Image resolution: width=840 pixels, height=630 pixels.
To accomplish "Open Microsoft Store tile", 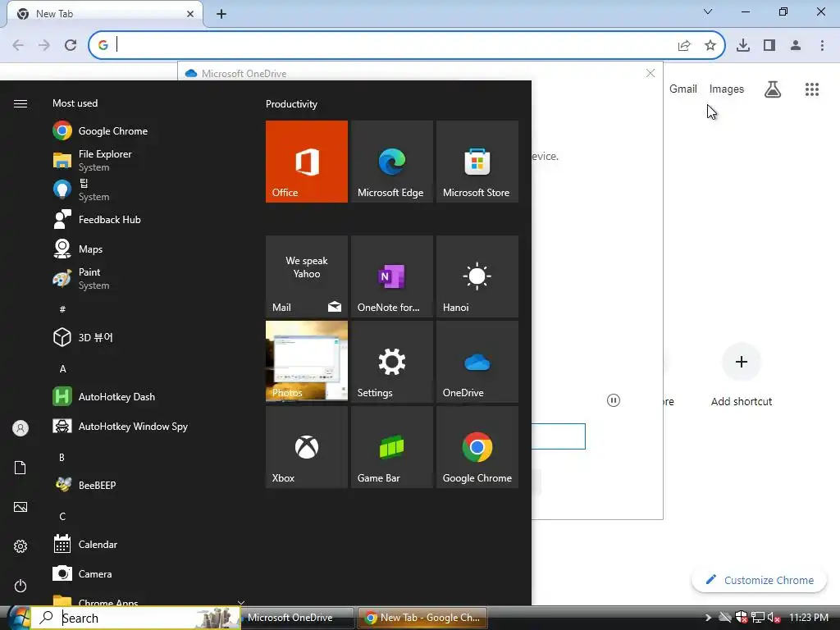I will click(477, 162).
